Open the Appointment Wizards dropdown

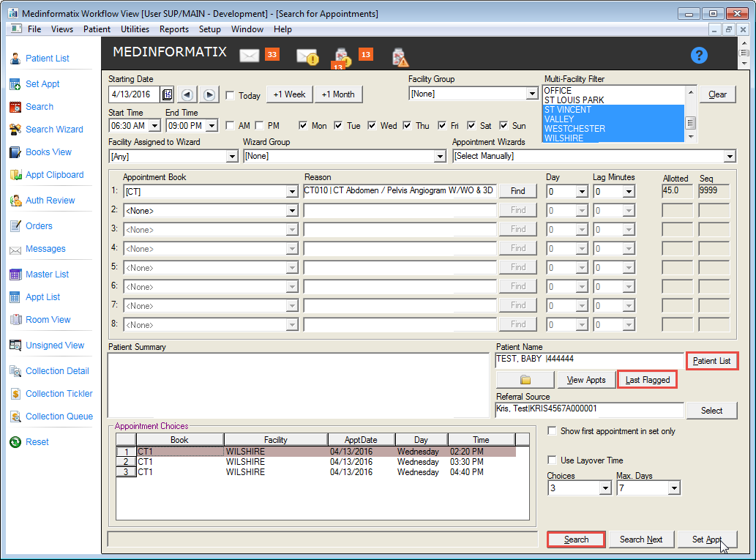tap(730, 156)
